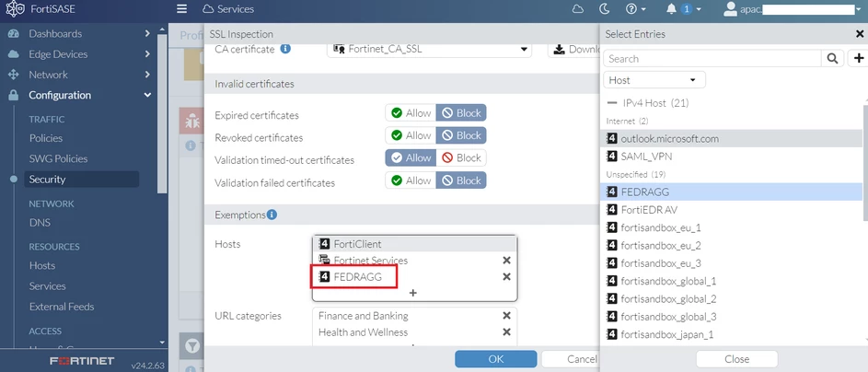
Task: Open the hamburger menu icon
Action: pyautogui.click(x=181, y=9)
